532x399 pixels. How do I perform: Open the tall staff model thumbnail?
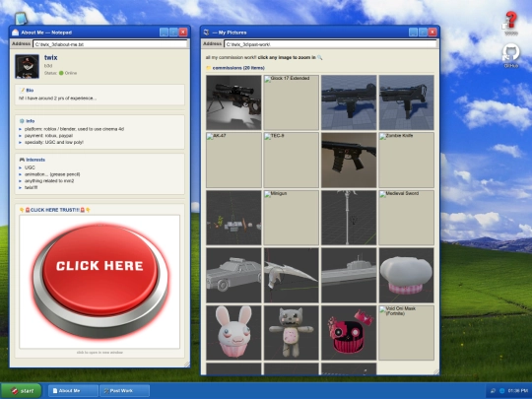tap(349, 218)
